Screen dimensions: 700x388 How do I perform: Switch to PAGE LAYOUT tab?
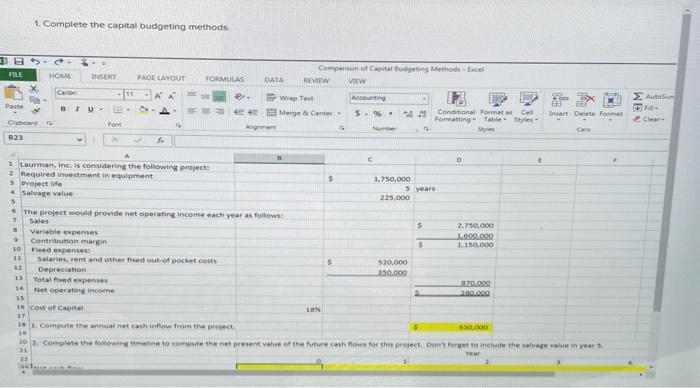pos(161,78)
